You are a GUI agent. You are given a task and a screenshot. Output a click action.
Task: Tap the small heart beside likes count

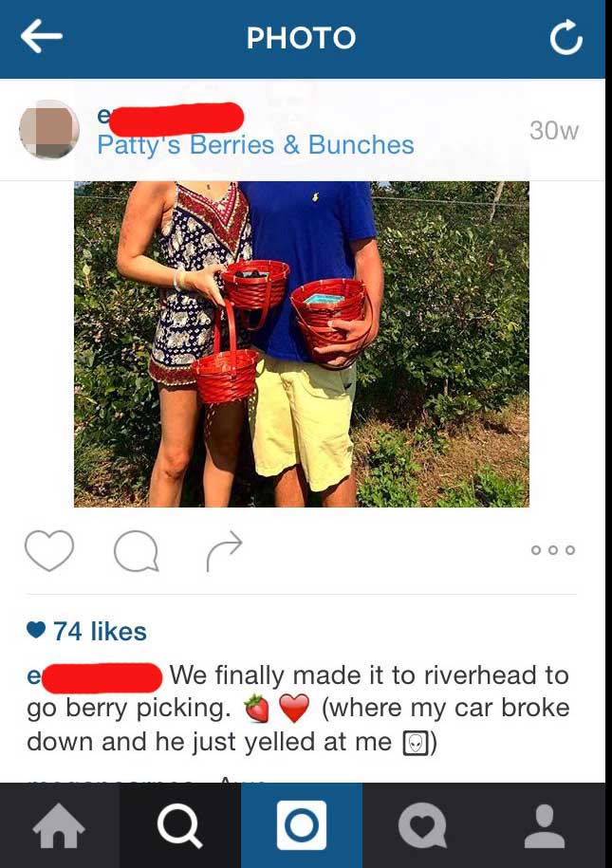pyautogui.click(x=36, y=630)
